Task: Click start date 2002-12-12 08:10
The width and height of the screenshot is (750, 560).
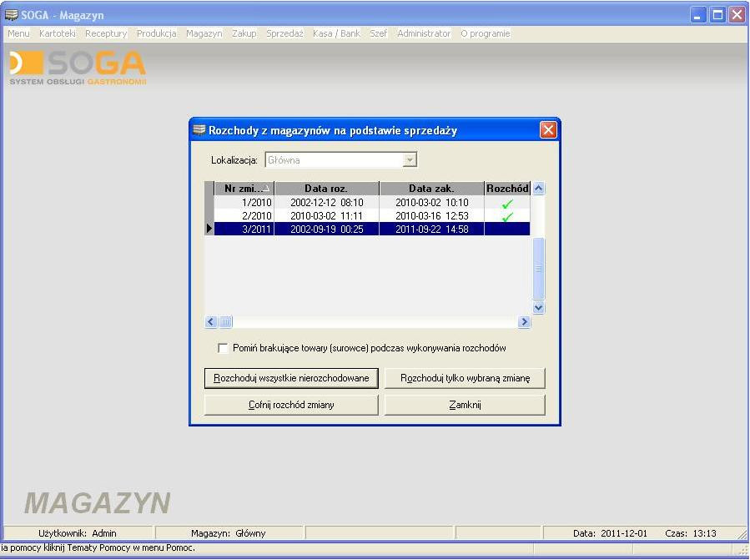Action: click(327, 203)
